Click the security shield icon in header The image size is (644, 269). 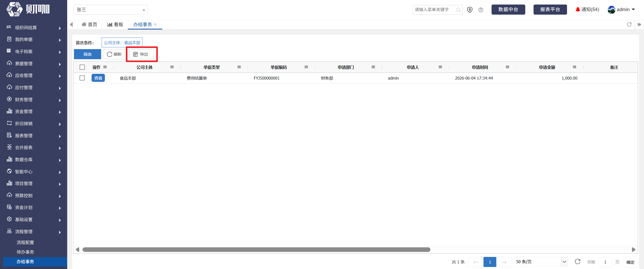point(470,10)
